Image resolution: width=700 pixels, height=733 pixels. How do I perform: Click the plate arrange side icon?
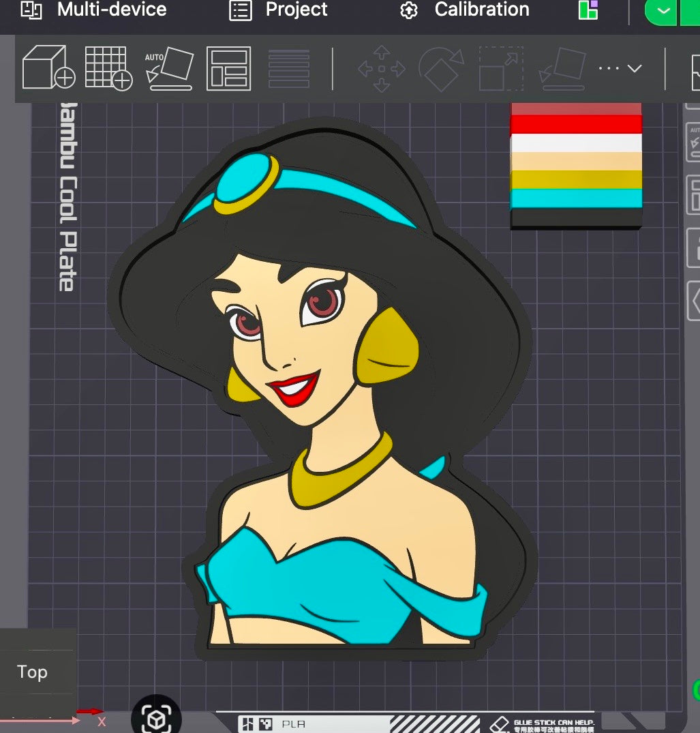pyautogui.click(x=694, y=195)
